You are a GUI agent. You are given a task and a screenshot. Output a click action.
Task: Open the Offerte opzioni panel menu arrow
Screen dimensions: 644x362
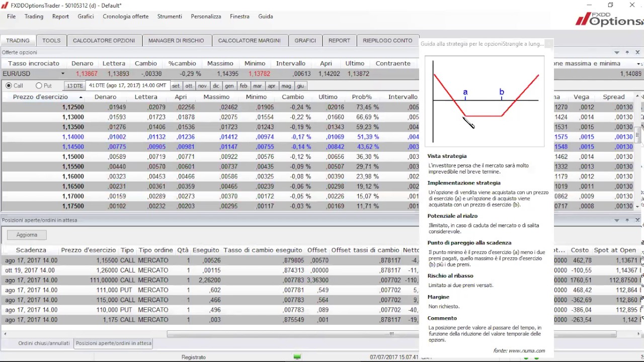click(x=617, y=52)
